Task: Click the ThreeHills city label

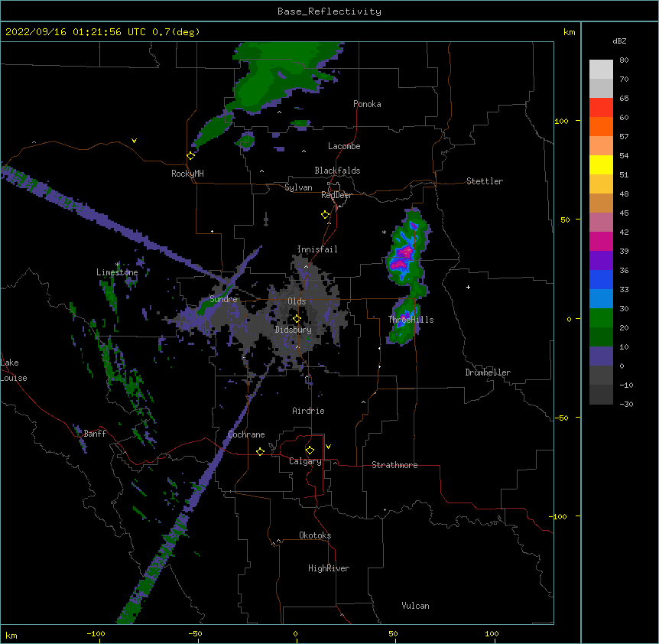Action: 411,320
